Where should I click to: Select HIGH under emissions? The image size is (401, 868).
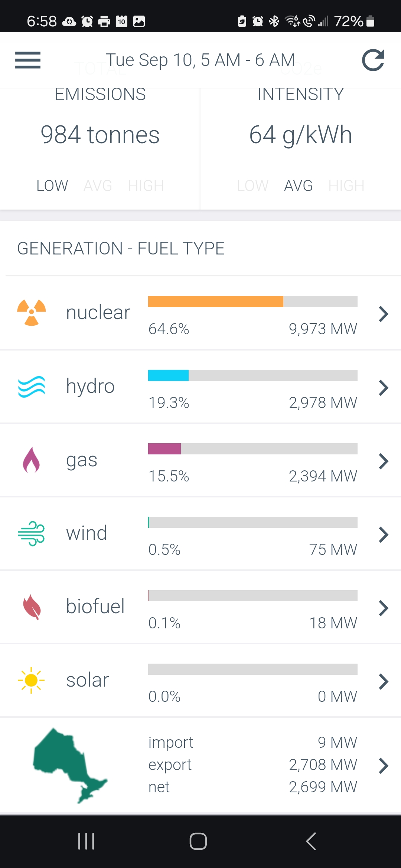coord(146,185)
